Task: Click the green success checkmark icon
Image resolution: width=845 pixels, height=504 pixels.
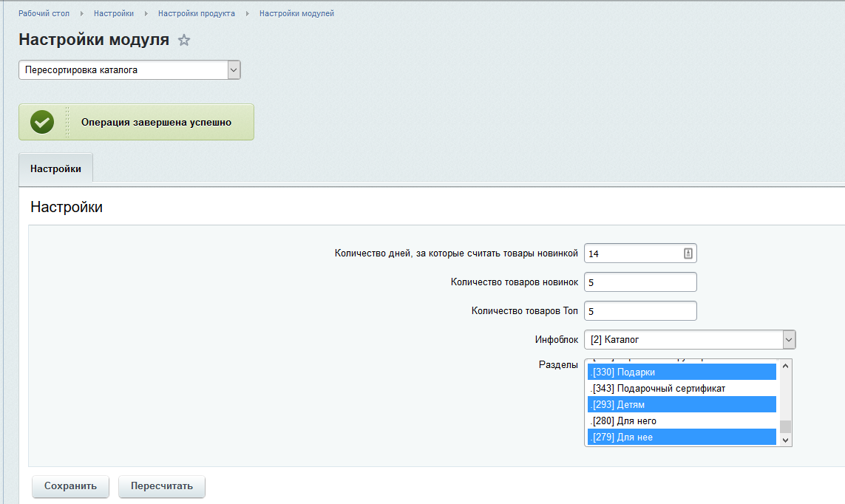Action: [x=42, y=122]
